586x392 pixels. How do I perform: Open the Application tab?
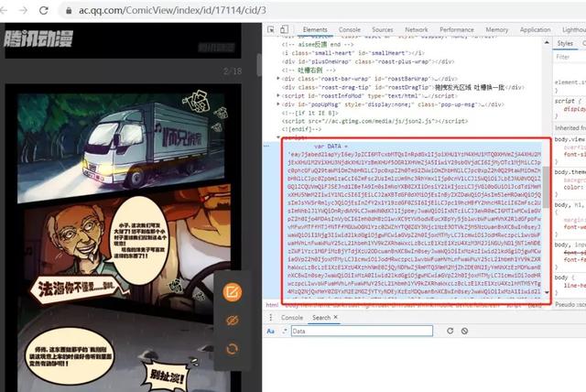535,29
